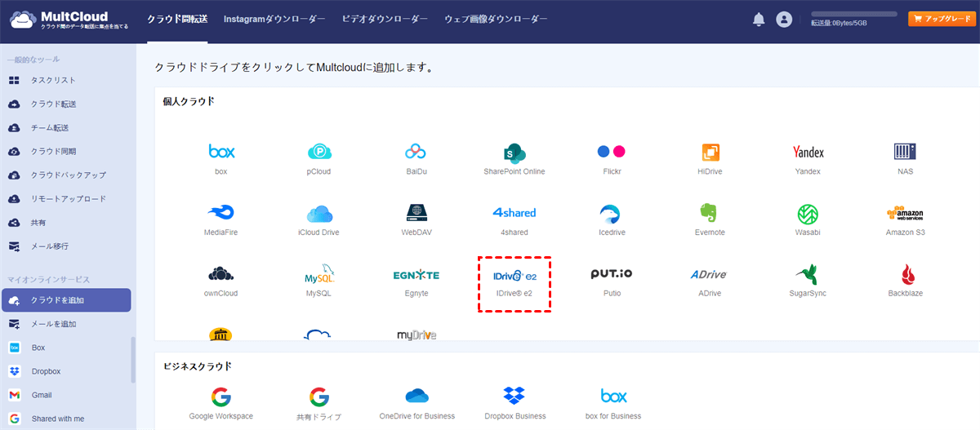This screenshot has height=430, width=980.
Task: Select the WebDAV icon
Action: pyautogui.click(x=416, y=213)
